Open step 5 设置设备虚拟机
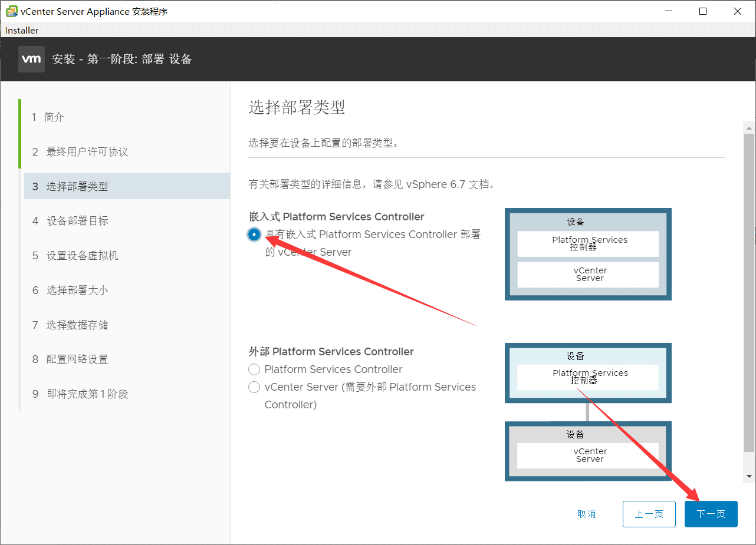This screenshot has width=756, height=545. [x=77, y=255]
